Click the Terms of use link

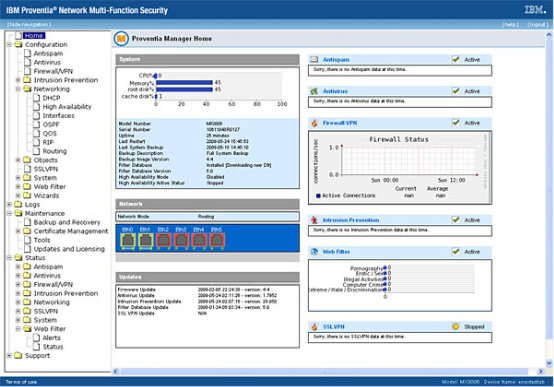point(21,382)
